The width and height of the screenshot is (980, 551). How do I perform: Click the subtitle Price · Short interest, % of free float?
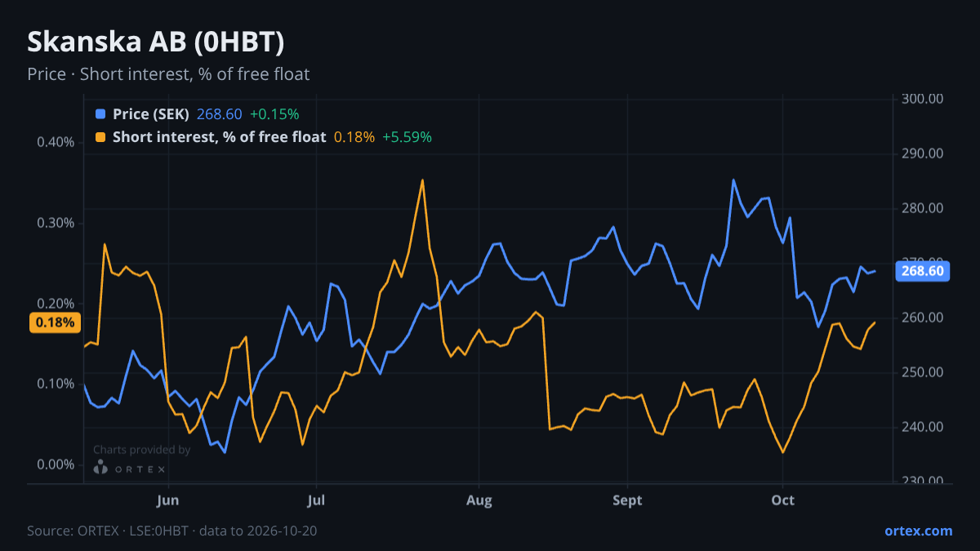click(x=168, y=74)
